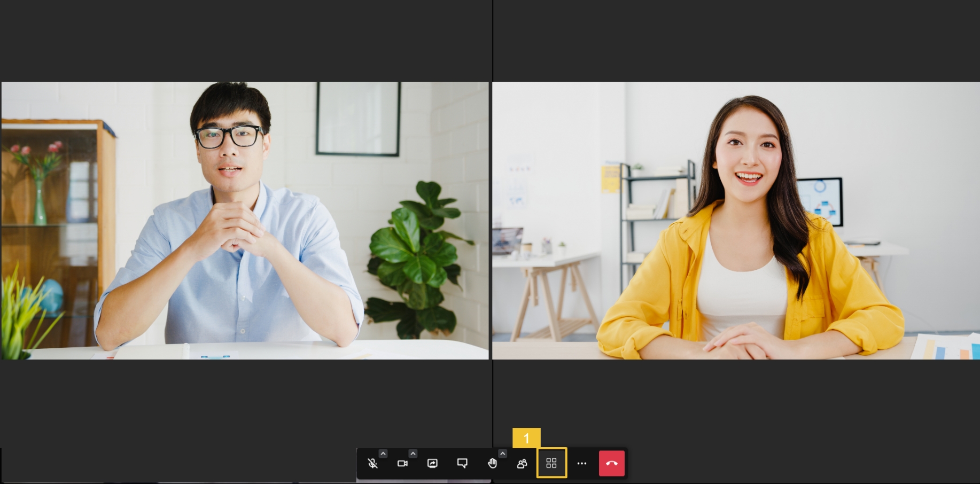Open the participants list

pos(522,463)
